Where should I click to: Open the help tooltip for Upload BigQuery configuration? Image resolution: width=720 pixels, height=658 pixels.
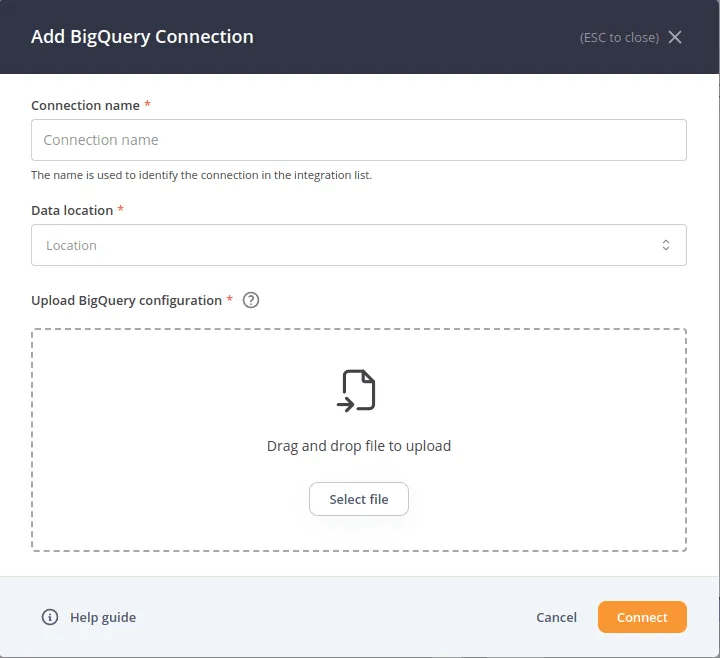[x=251, y=300]
